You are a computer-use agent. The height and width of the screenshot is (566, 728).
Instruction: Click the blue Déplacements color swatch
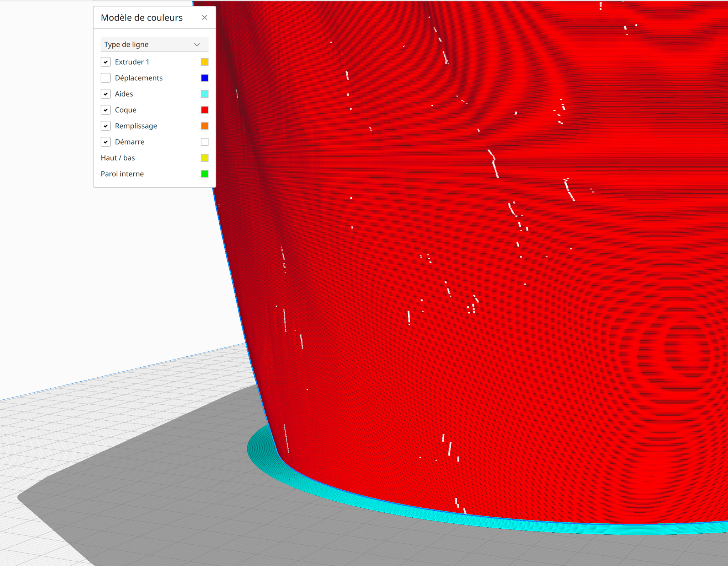click(x=204, y=78)
